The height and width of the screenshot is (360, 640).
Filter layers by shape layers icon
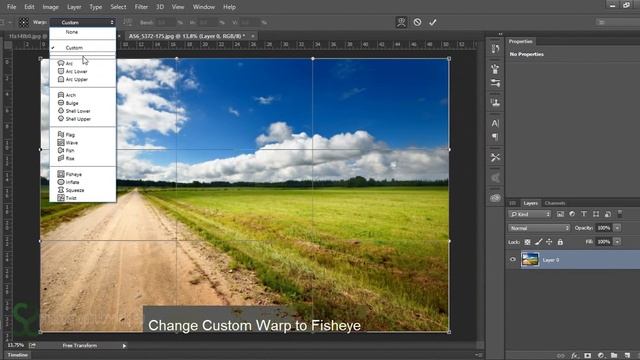(596, 214)
